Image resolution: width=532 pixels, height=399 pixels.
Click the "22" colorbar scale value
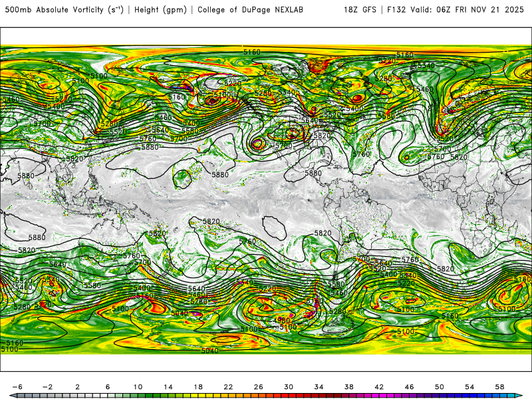click(228, 387)
